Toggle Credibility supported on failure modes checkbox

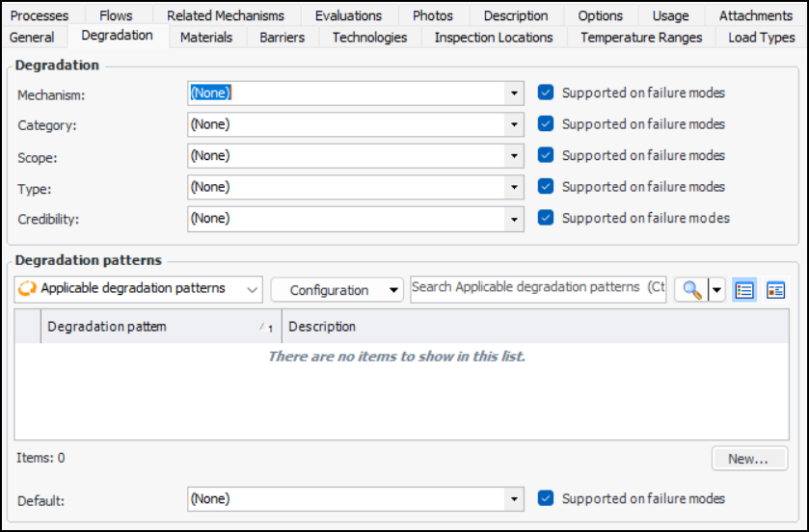point(546,218)
